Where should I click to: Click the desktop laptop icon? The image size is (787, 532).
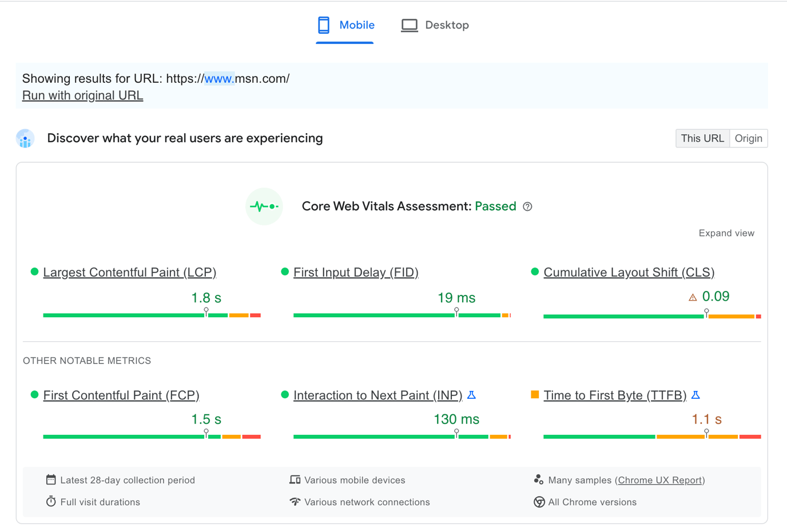click(x=410, y=26)
